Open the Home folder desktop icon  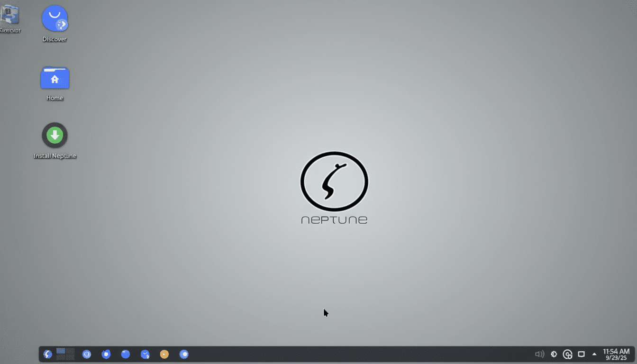pos(55,78)
